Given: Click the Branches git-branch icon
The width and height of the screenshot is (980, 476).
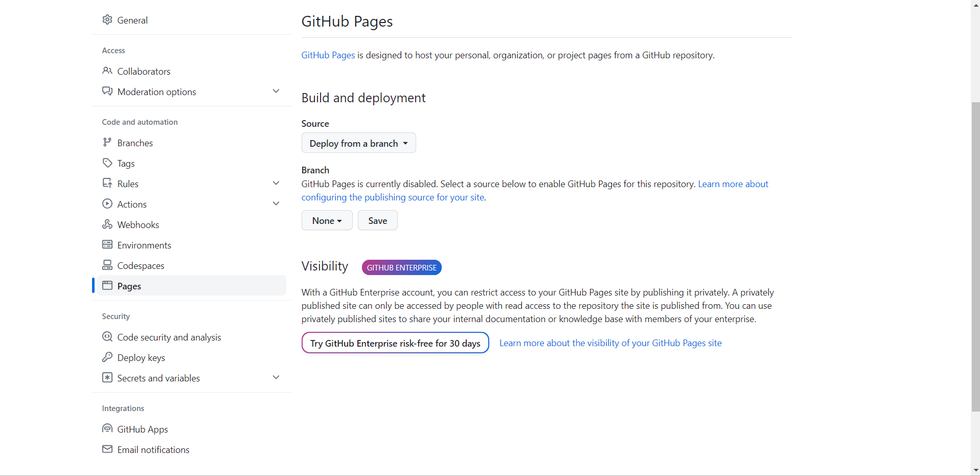Looking at the screenshot, I should (x=107, y=142).
